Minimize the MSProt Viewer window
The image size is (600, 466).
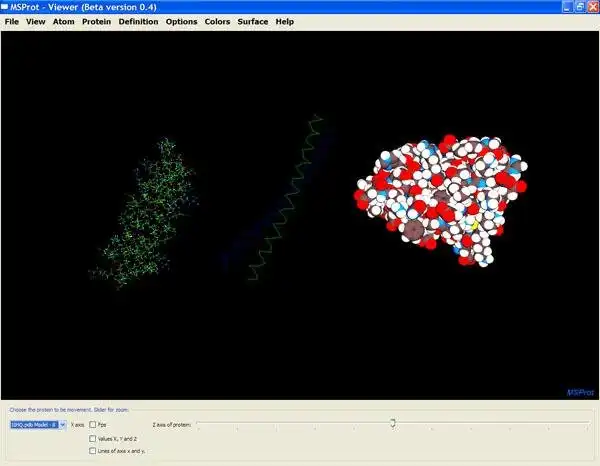567,7
